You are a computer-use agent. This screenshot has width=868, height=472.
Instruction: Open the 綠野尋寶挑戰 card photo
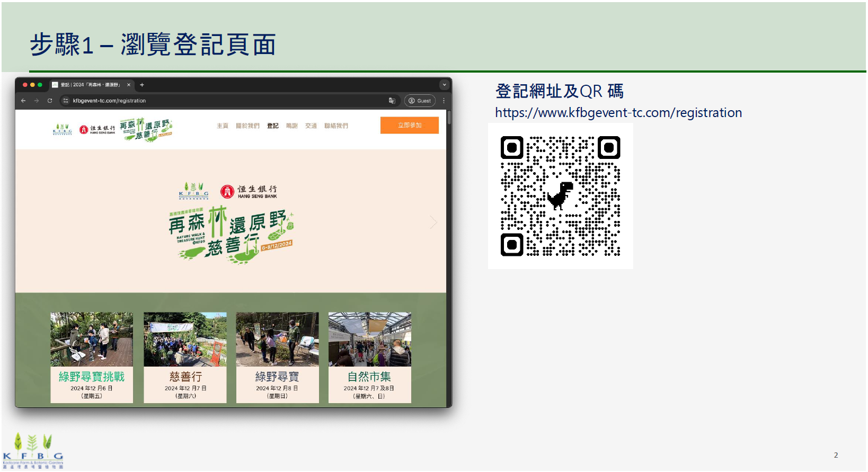92,340
